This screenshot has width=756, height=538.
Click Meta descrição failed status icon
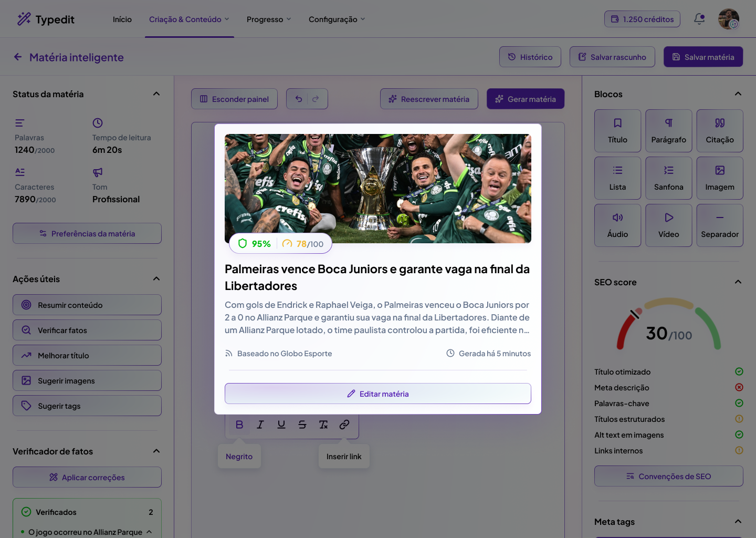[739, 387]
